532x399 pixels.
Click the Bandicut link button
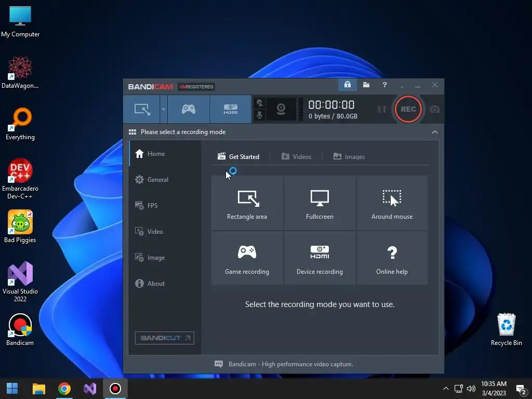pyautogui.click(x=165, y=338)
